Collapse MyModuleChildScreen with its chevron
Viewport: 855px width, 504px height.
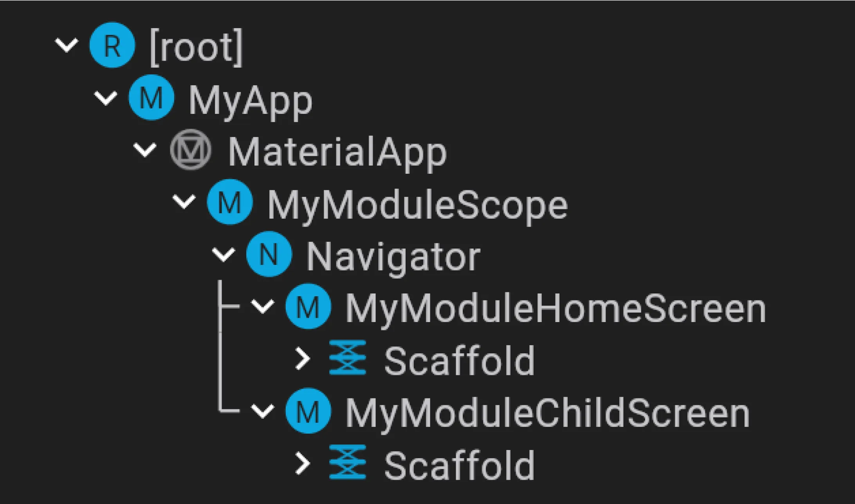[262, 411]
